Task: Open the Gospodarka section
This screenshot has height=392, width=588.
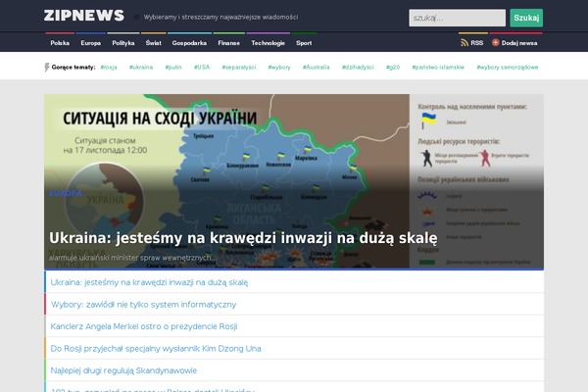Action: point(189,43)
